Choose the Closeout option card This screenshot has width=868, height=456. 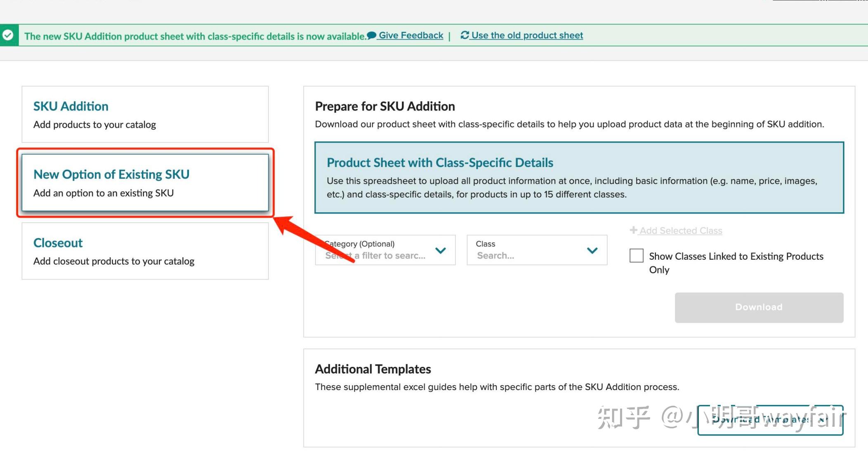[x=145, y=251]
